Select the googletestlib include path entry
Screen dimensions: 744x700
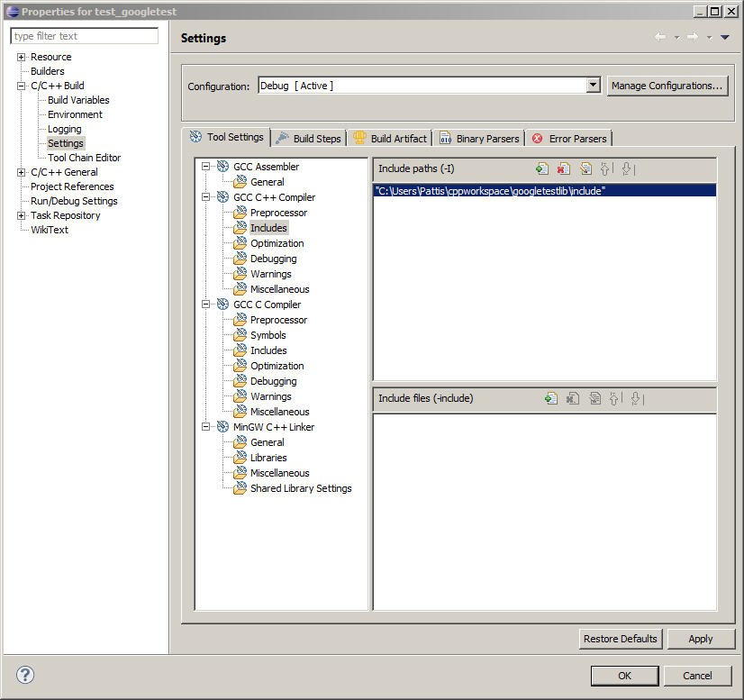545,191
